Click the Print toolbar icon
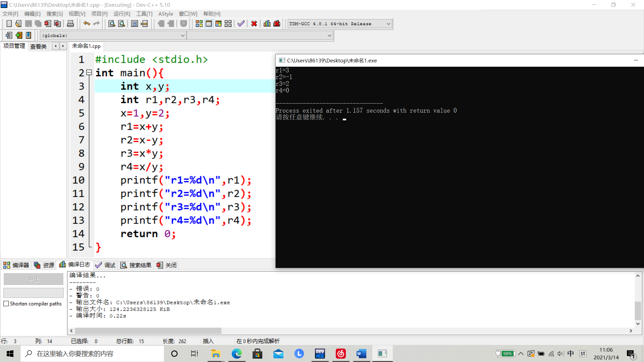This screenshot has height=362, width=644. pos(70,24)
